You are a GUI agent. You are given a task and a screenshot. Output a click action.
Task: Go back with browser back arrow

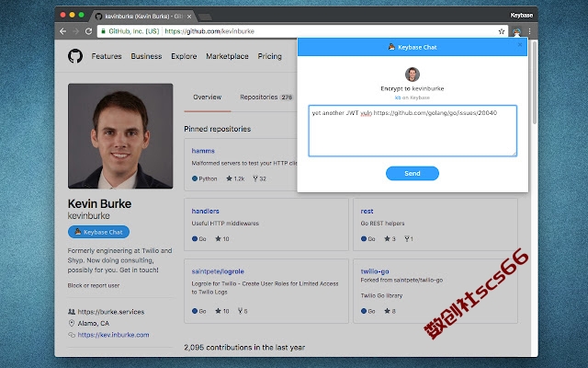[63, 31]
